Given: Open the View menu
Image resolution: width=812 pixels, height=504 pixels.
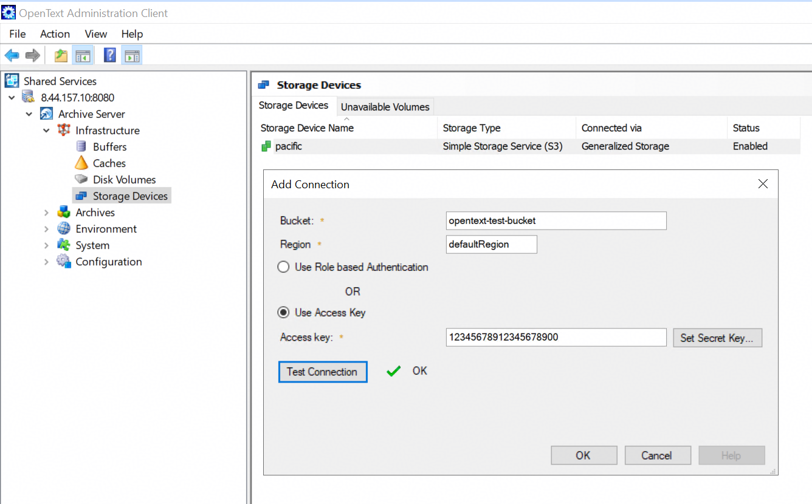Looking at the screenshot, I should tap(96, 34).
